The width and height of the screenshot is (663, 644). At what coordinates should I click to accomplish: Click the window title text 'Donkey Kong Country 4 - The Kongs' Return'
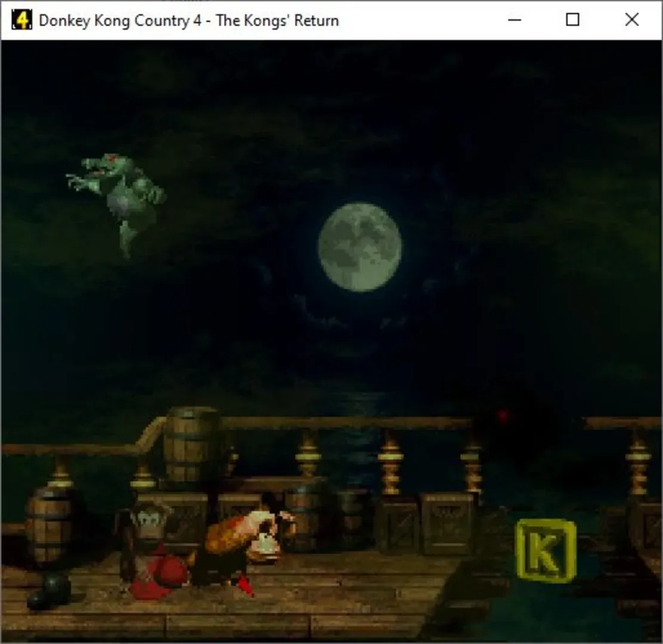click(188, 21)
